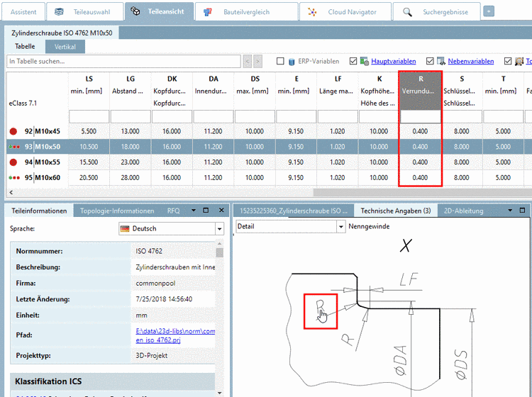Click the In Tabelle suchen field
Image resolution: width=532 pixels, height=397 pixels.
tap(123, 62)
